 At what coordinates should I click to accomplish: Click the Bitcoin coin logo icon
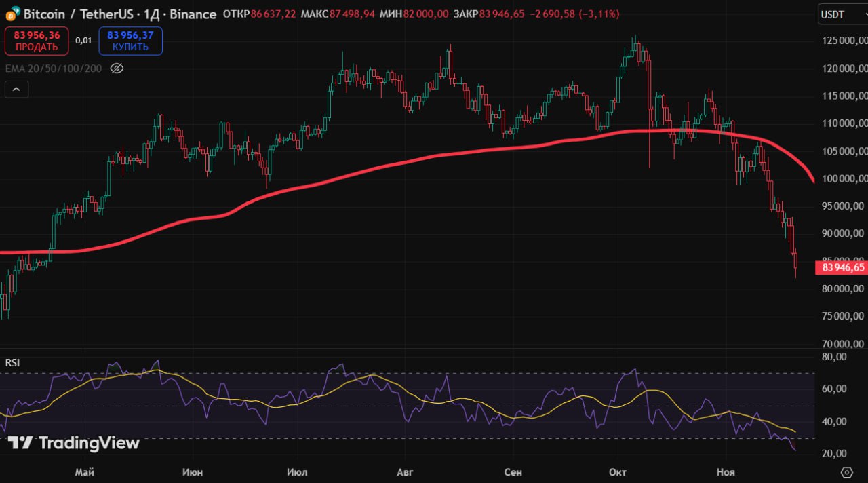point(12,14)
